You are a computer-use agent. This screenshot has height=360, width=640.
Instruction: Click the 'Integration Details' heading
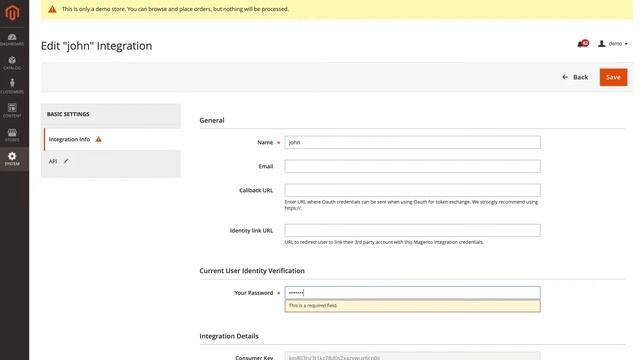(229, 336)
